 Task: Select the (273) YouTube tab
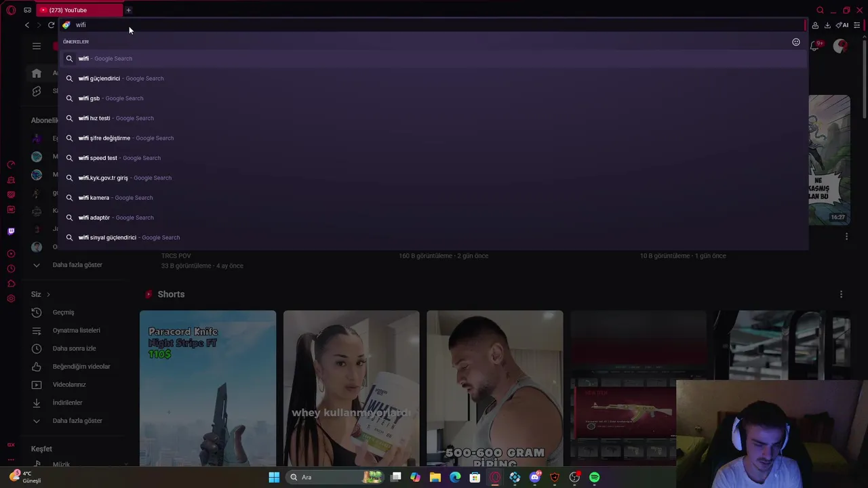[x=78, y=10]
